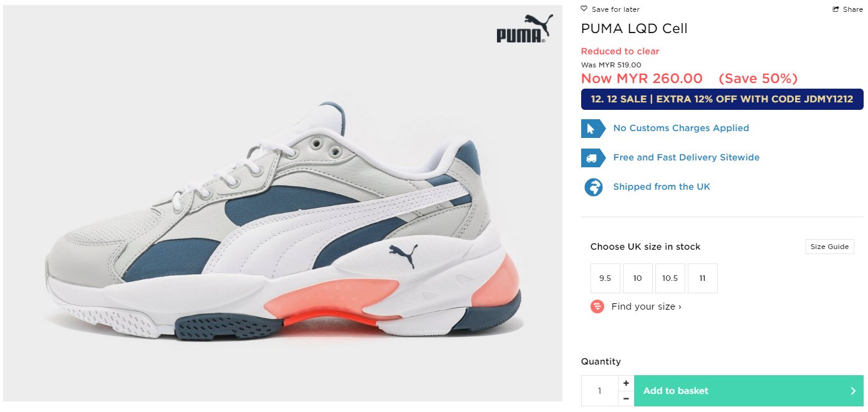Add the shoe to basket

[x=749, y=391]
